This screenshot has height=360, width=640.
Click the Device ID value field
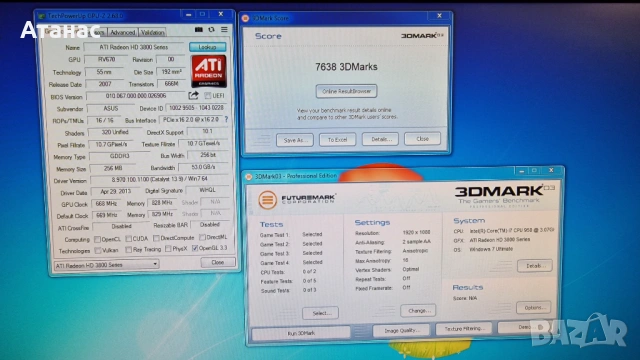196,108
